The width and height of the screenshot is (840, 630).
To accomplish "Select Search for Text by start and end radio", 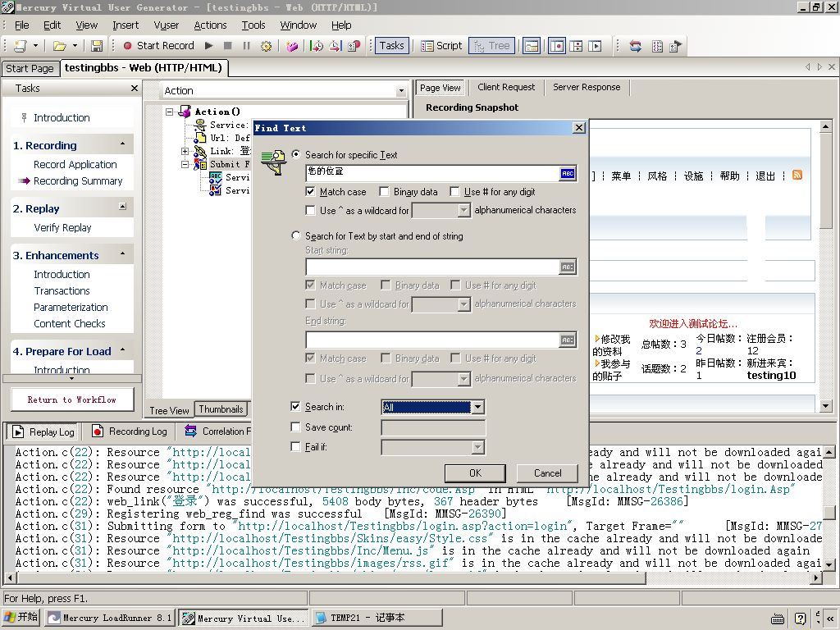I will [295, 235].
